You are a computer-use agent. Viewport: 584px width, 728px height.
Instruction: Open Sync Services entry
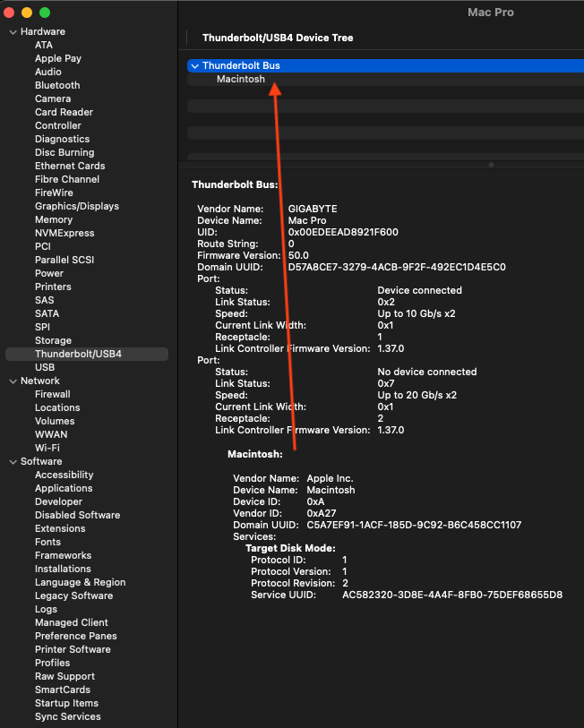tap(67, 718)
